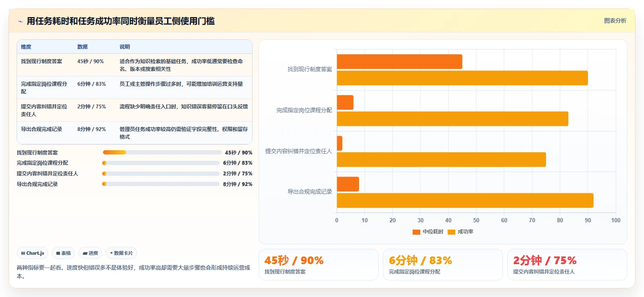Click 找到现行制度答案 成功率 bar in chart

point(462,78)
